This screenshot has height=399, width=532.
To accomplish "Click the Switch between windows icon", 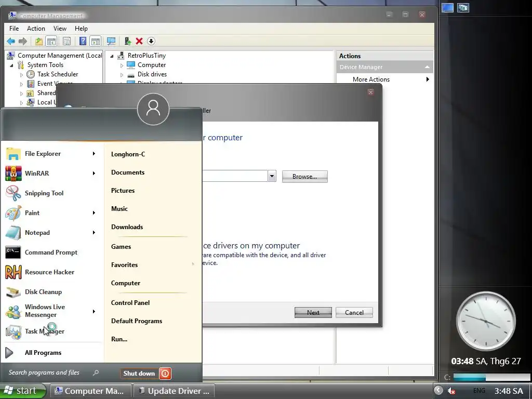I will (x=463, y=7).
